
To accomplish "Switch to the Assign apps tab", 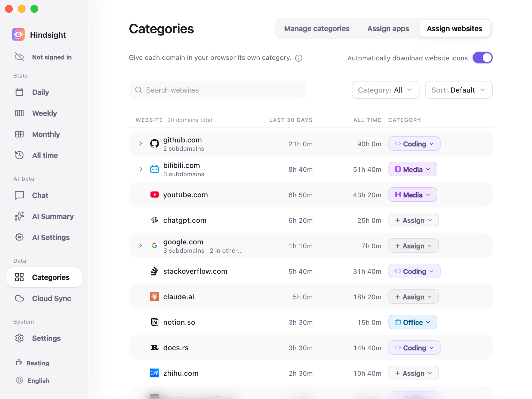I will point(388,29).
